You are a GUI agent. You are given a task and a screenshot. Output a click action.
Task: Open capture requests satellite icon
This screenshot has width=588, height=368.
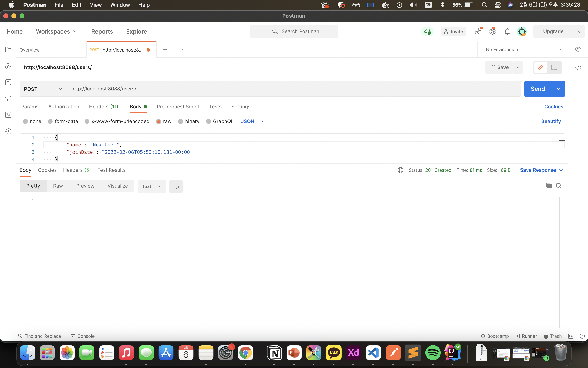tap(478, 31)
